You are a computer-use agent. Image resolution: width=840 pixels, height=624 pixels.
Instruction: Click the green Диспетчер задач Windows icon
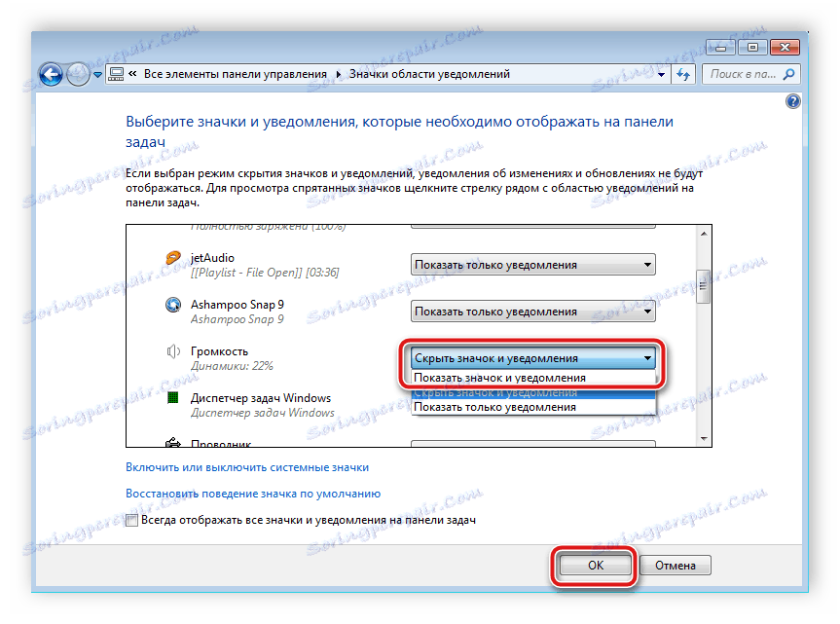[x=172, y=398]
